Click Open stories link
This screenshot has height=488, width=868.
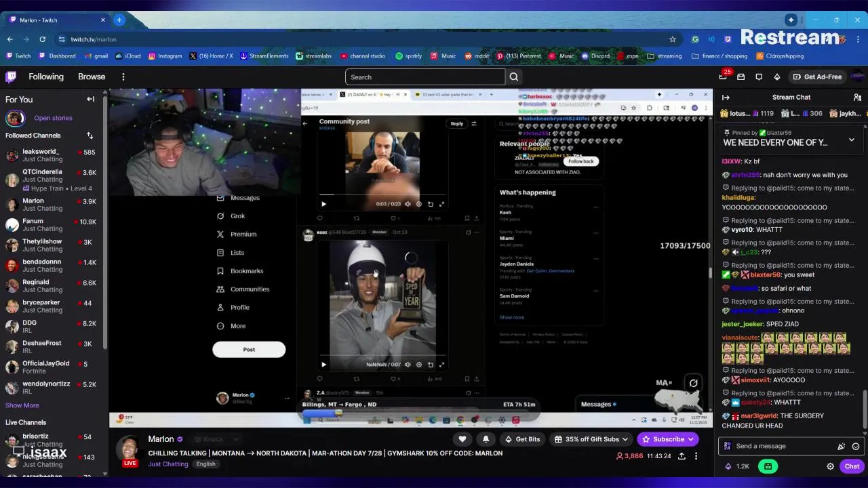(53, 118)
